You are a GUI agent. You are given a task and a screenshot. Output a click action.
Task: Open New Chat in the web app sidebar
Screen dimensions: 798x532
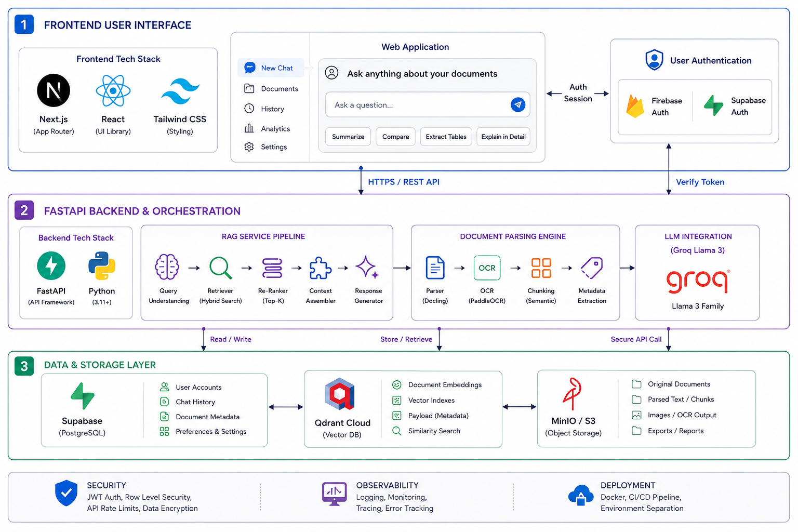271,68
